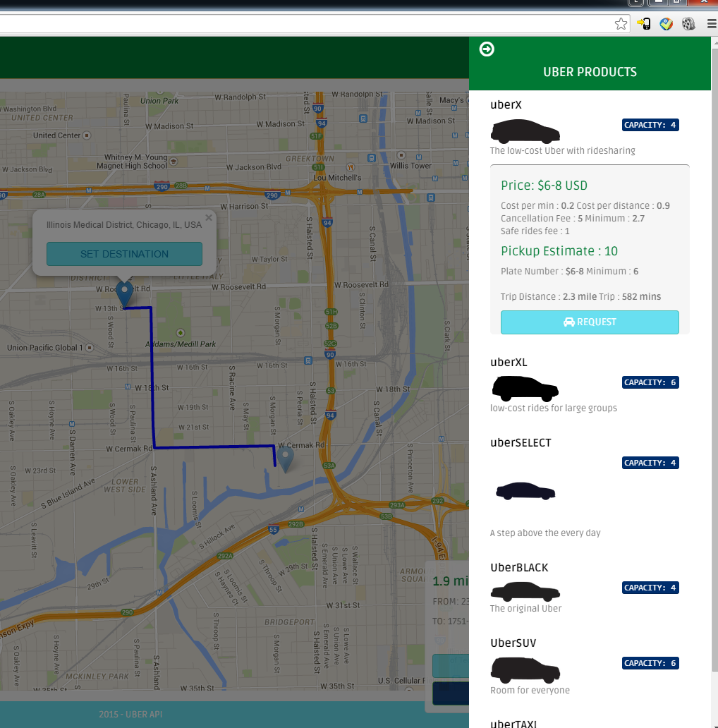
Task: Click Addams/Medill Park marker
Action: (181, 334)
